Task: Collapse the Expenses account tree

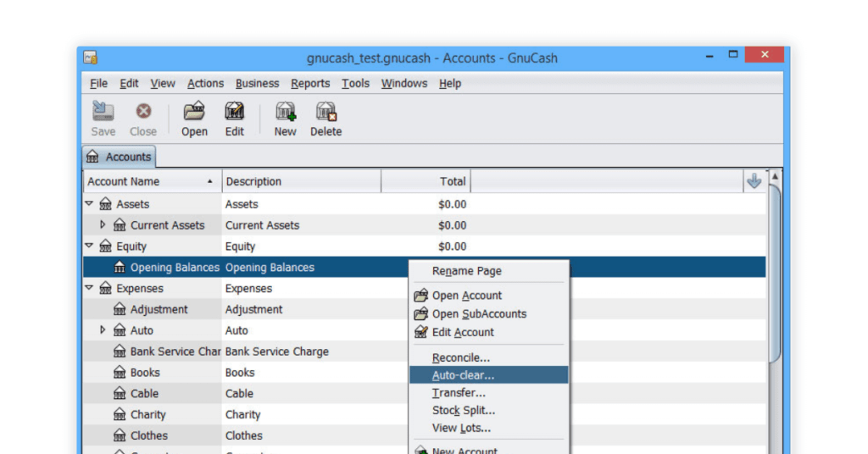Action: pos(89,287)
